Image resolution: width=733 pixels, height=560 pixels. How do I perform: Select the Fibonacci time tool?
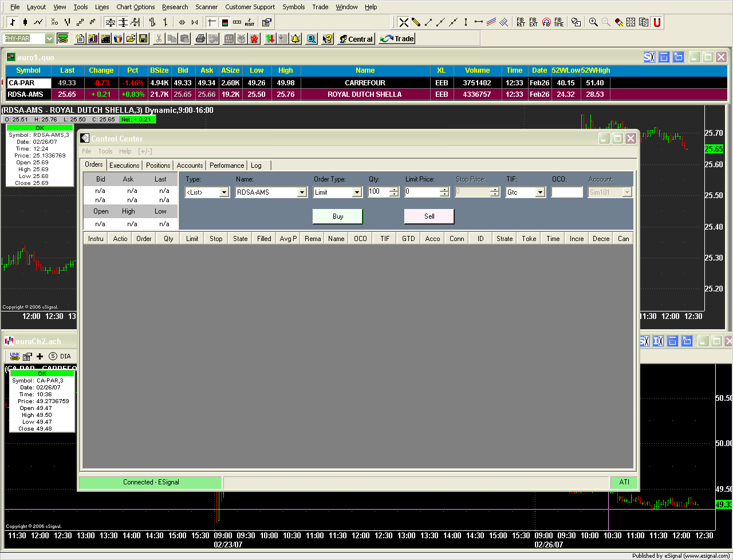coord(558,22)
